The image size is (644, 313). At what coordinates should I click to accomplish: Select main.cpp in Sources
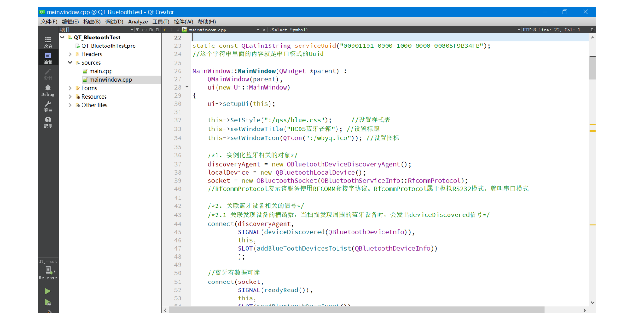(101, 71)
